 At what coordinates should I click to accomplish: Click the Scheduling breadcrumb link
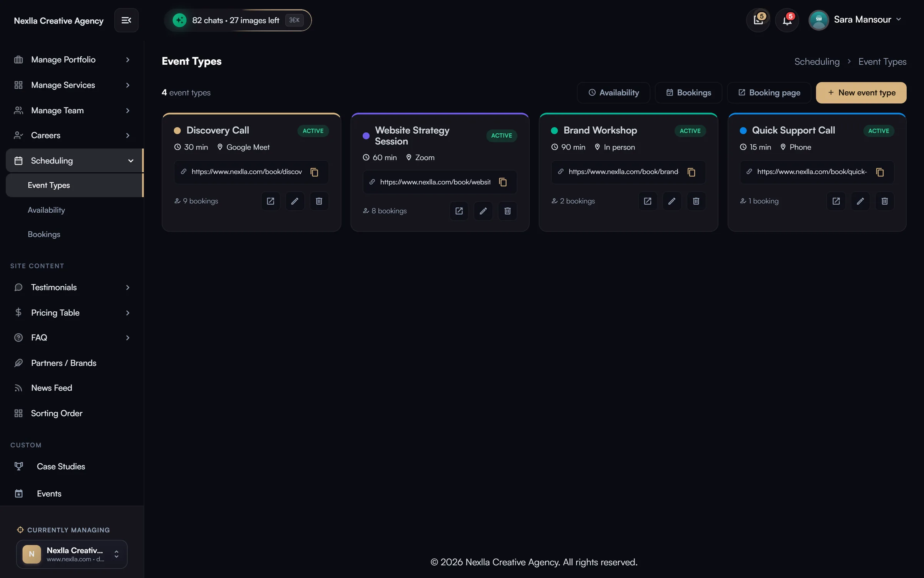[817, 62]
